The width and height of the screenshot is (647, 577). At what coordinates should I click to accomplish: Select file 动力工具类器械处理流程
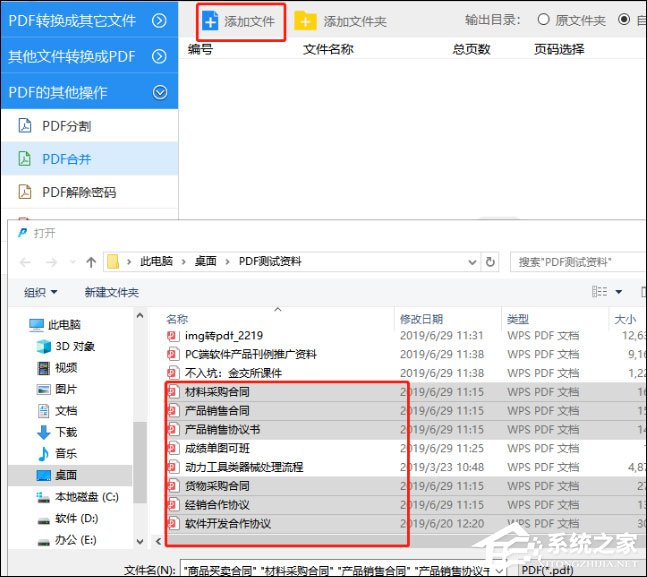[244, 467]
